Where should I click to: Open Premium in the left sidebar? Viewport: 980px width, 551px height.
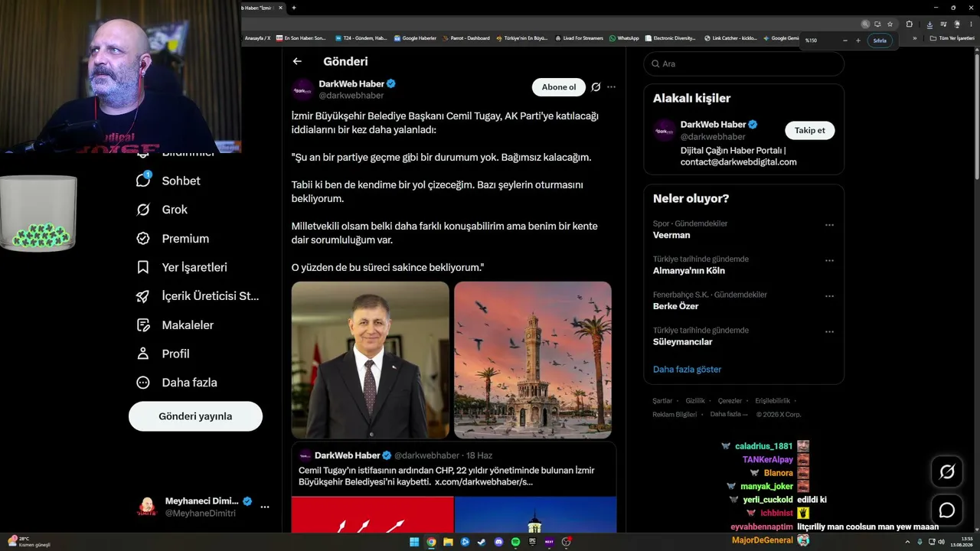point(173,239)
